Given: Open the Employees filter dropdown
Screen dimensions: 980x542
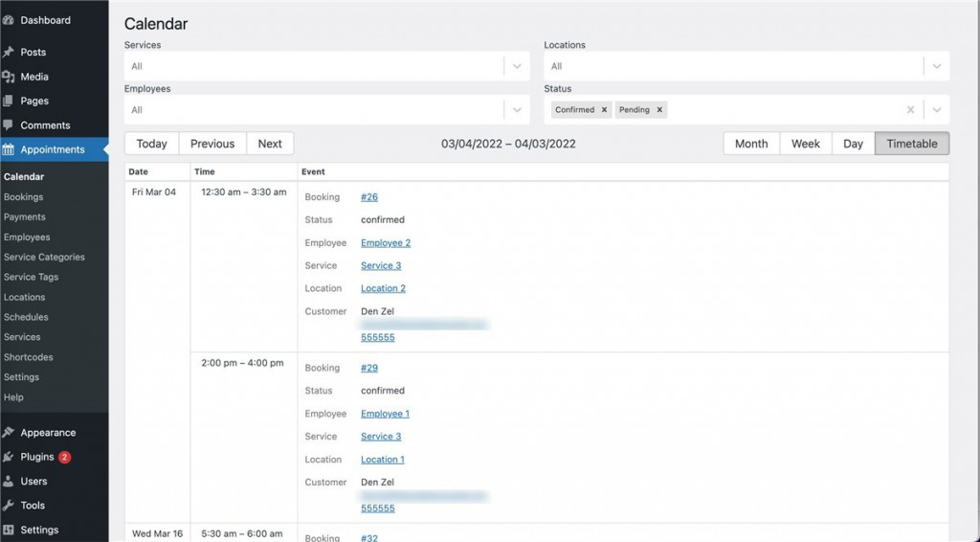Looking at the screenshot, I should point(517,110).
